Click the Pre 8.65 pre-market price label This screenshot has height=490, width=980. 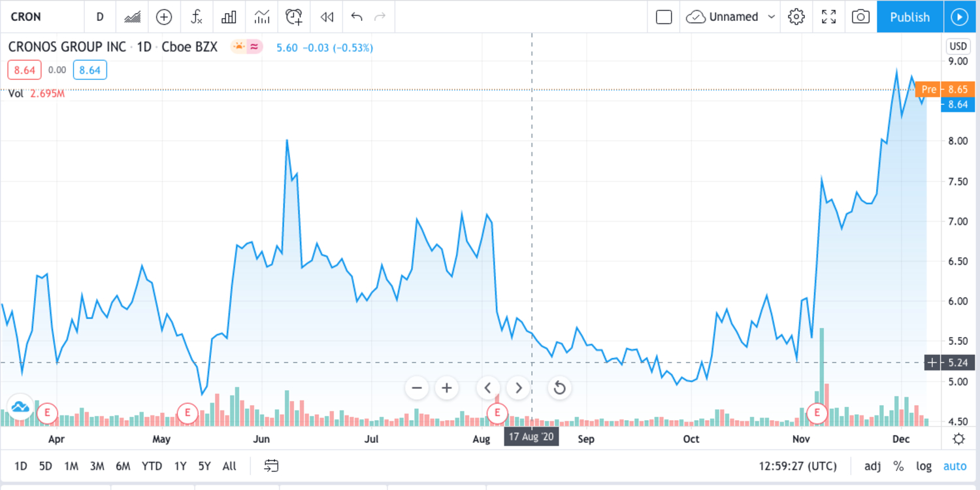pos(945,90)
